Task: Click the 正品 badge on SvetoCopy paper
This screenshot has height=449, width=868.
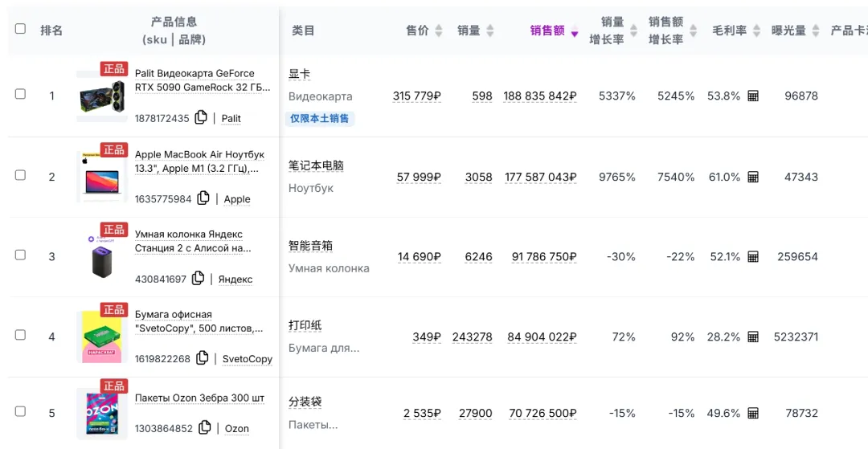Action: 114,310
